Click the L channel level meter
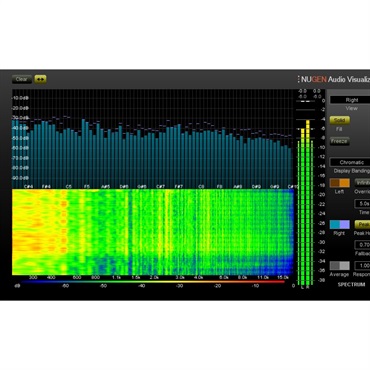370x370 pixels. [303, 208]
